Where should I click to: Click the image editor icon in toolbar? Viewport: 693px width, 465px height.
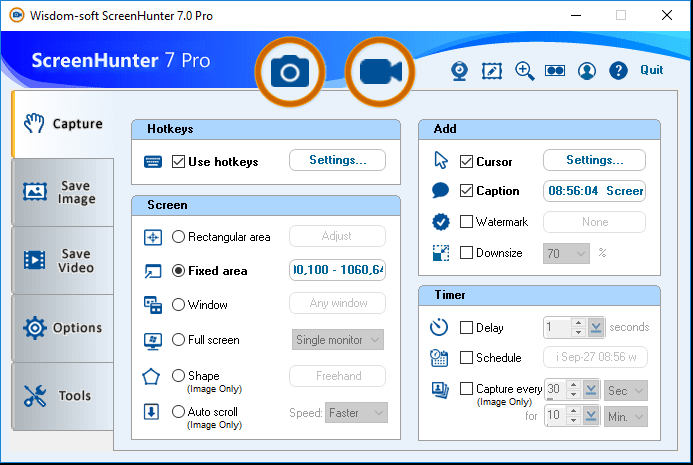coord(491,71)
